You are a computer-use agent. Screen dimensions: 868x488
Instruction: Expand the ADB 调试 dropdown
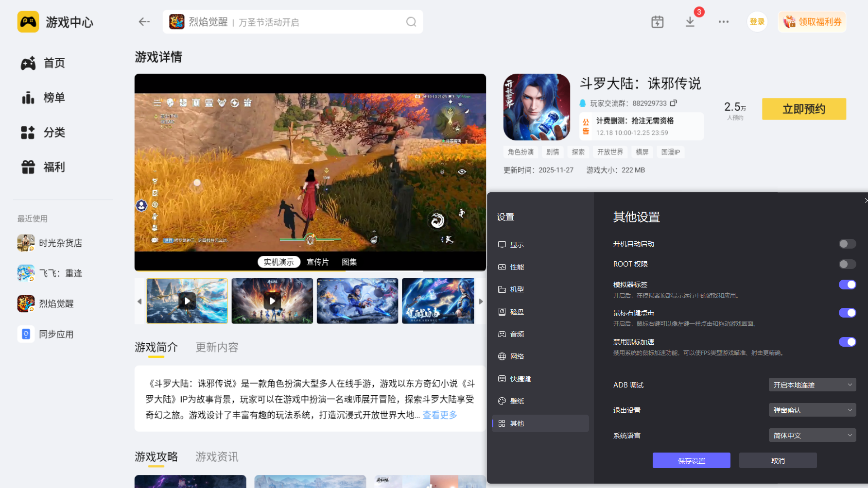click(x=812, y=385)
